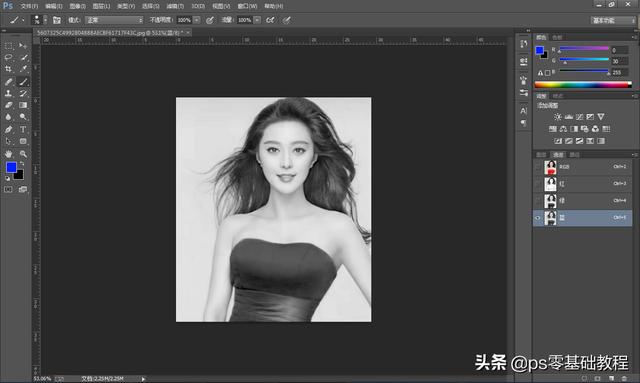This screenshot has width=640, height=383.
Task: Open the brush panel toggle in options bar
Action: (57, 20)
